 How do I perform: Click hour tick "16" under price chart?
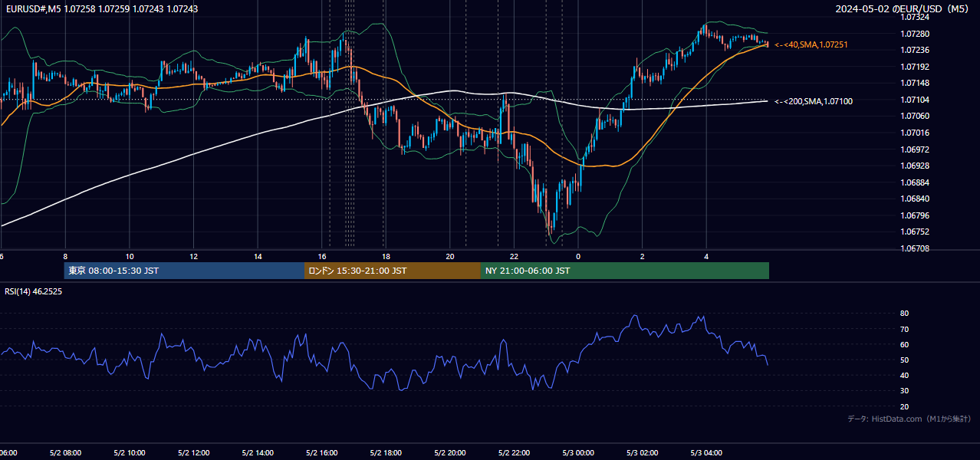322,257
